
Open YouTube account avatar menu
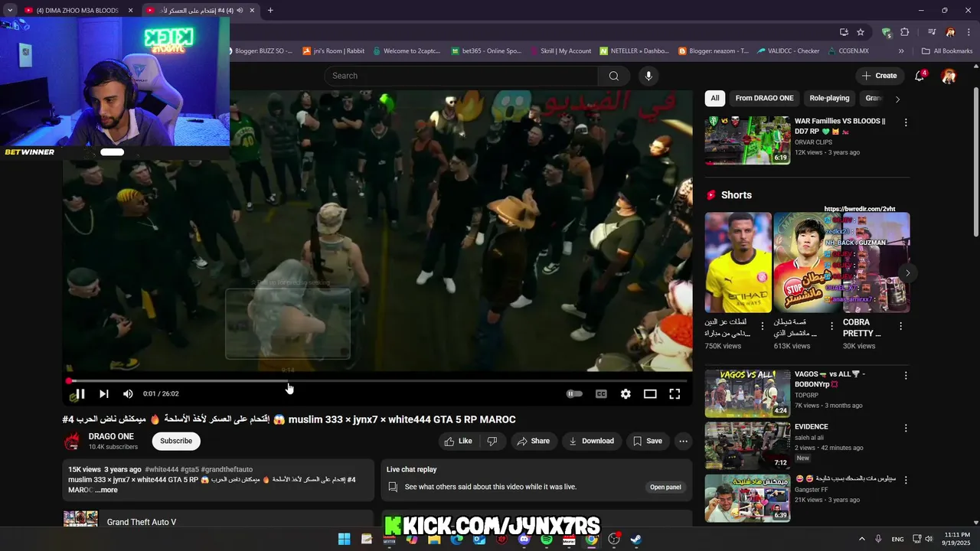[949, 76]
